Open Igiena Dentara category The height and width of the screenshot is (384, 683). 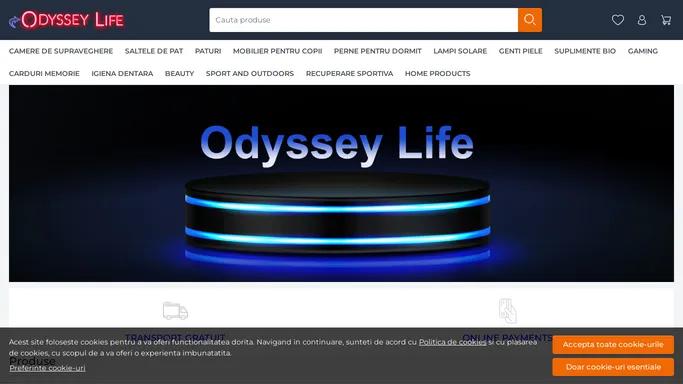pos(122,74)
